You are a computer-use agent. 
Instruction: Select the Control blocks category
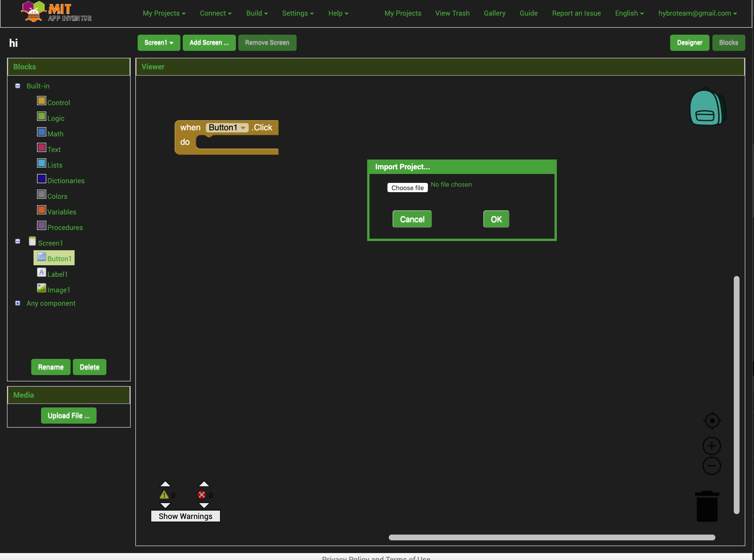pyautogui.click(x=58, y=102)
